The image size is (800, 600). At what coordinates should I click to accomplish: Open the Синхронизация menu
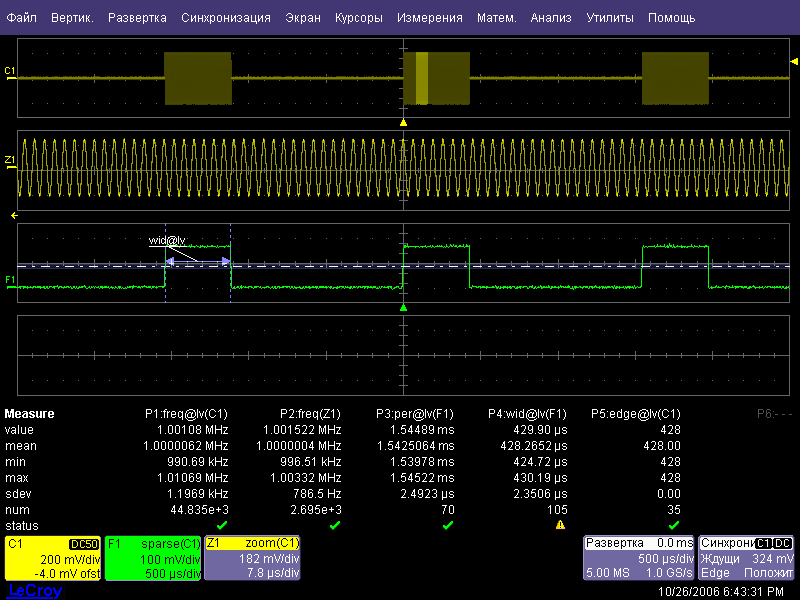pyautogui.click(x=226, y=18)
